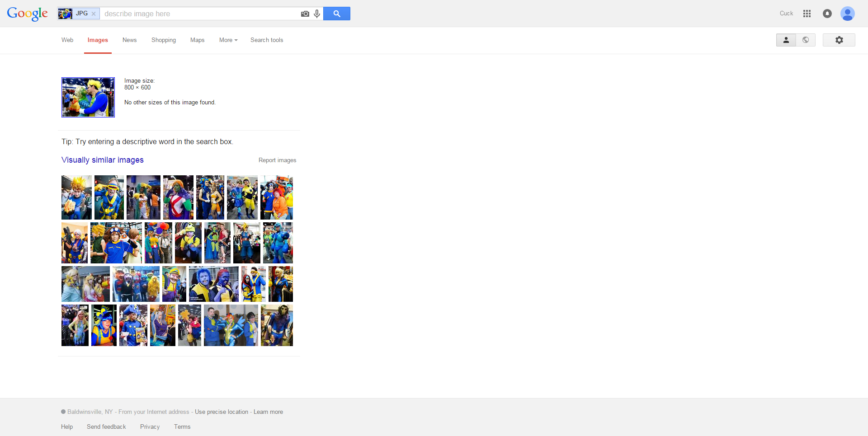The height and width of the screenshot is (436, 868).
Task: Open the Cyclops cosplay thumbnail in first row
Action: pos(109,197)
